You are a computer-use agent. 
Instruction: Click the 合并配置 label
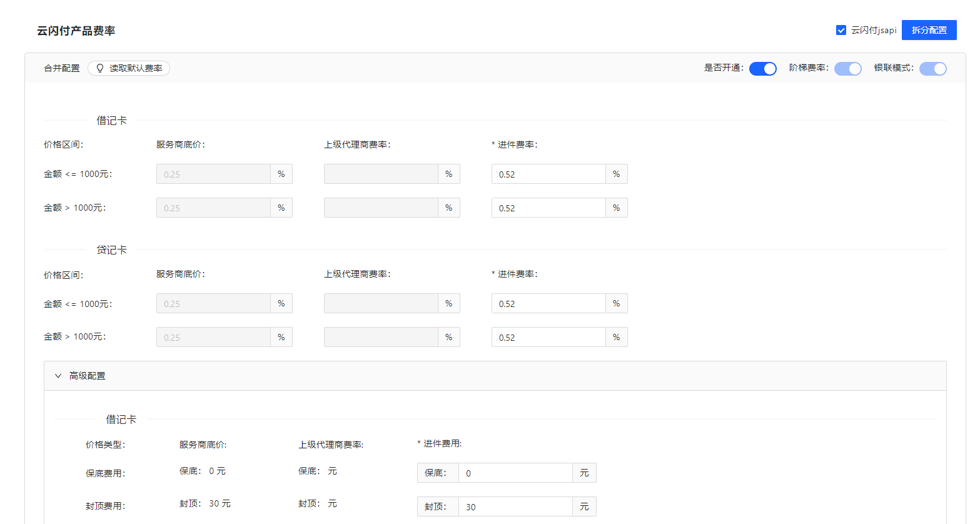[62, 68]
